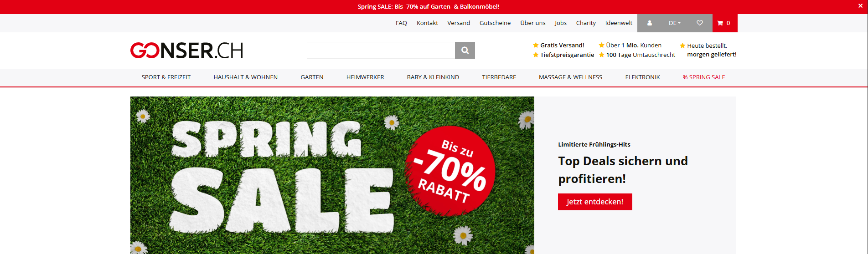Open the Ideenwelt link

pos(619,23)
